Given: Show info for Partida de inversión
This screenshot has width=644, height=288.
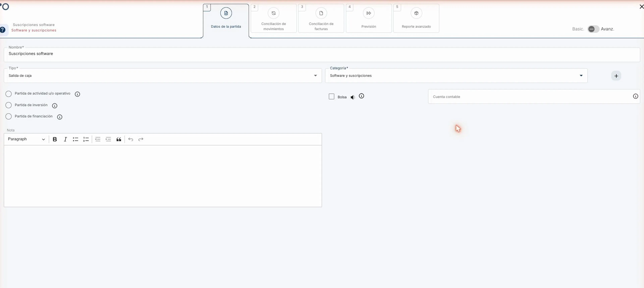Looking at the screenshot, I should pyautogui.click(x=55, y=106).
